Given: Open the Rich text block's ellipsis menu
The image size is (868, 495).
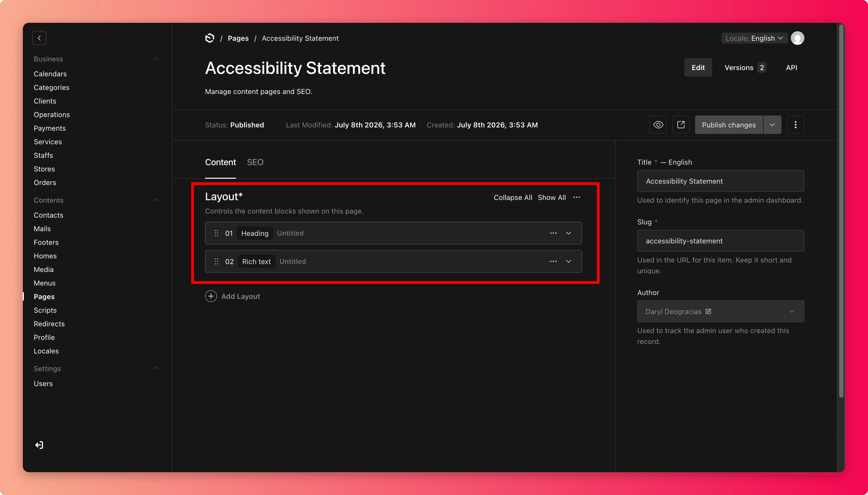Looking at the screenshot, I should tap(553, 261).
